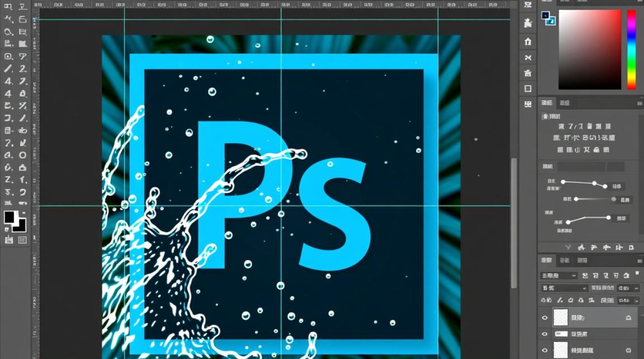Switch to the third tab of the Layers panel
The width and height of the screenshot is (644, 359).
point(582,261)
